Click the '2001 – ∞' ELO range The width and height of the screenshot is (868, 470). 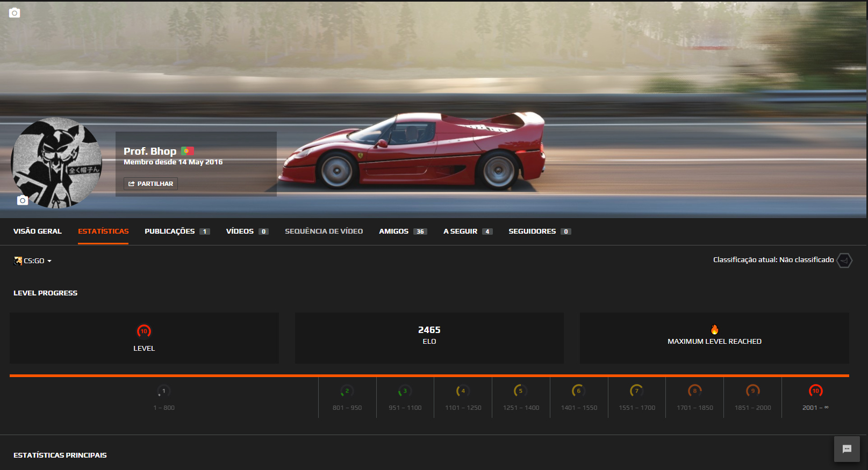815,408
